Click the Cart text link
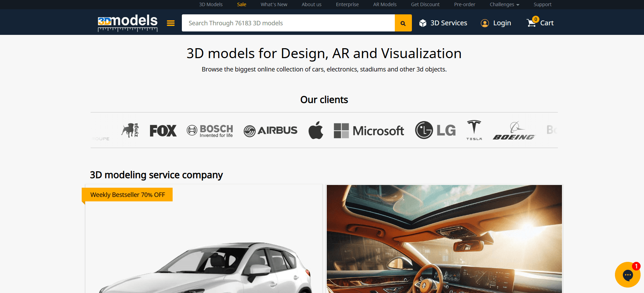 (547, 23)
